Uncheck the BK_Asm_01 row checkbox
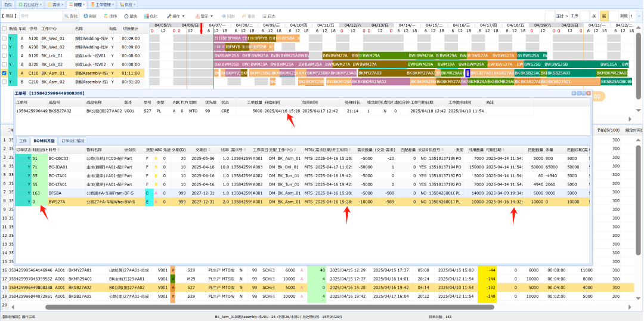Viewport: 644px width, 321px height. pyautogui.click(x=5, y=73)
